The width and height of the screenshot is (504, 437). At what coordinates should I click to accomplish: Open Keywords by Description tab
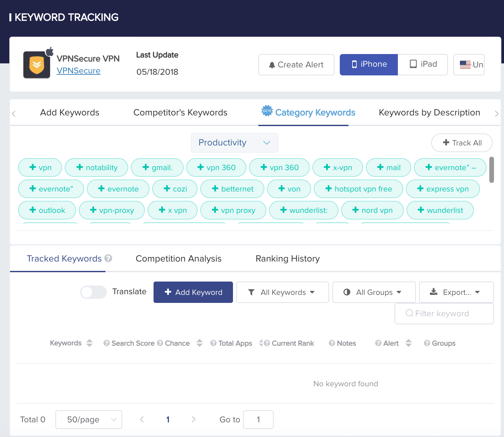click(x=430, y=112)
